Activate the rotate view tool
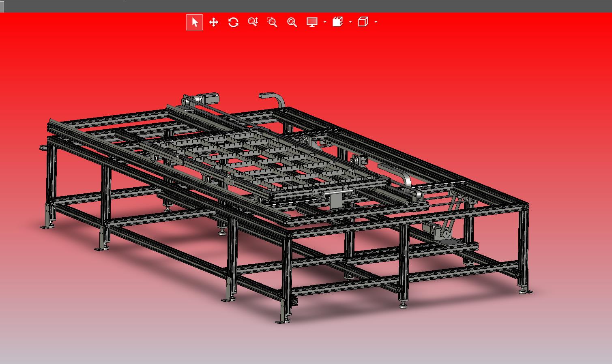 [x=233, y=22]
